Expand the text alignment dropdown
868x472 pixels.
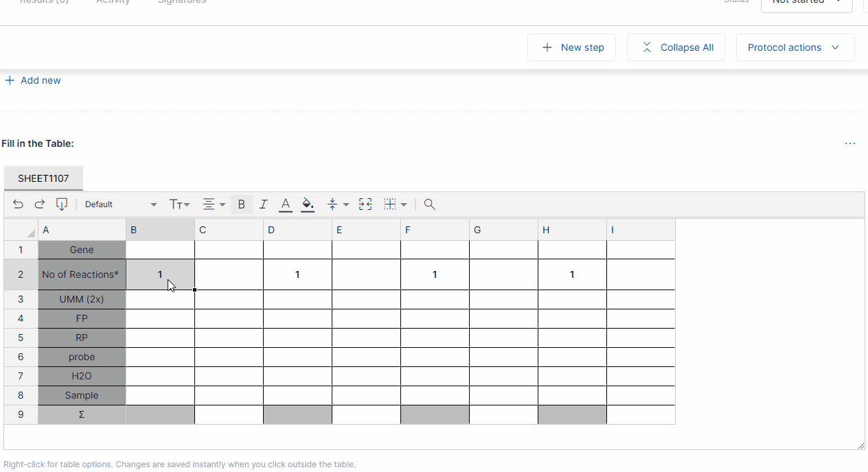[x=214, y=204]
